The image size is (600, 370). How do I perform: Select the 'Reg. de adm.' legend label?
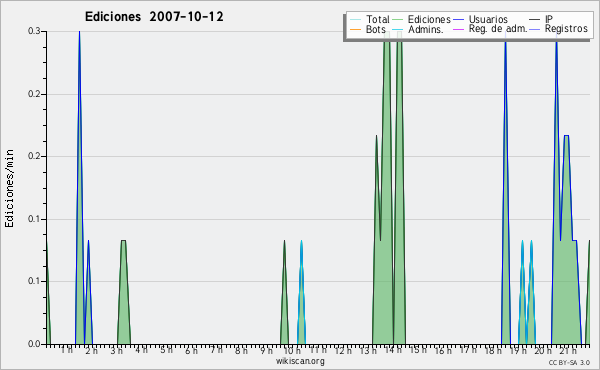[498, 29]
